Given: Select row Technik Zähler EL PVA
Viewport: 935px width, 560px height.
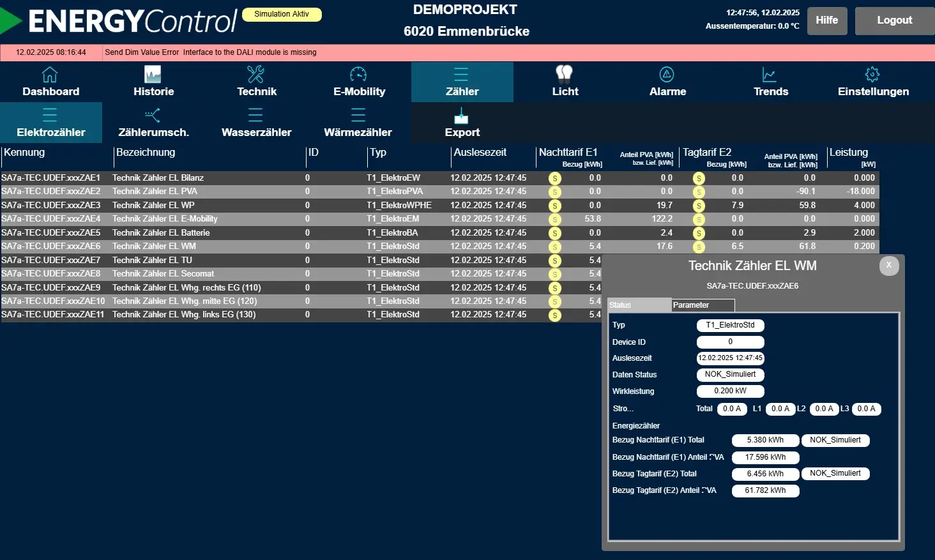Looking at the screenshot, I should [440, 192].
